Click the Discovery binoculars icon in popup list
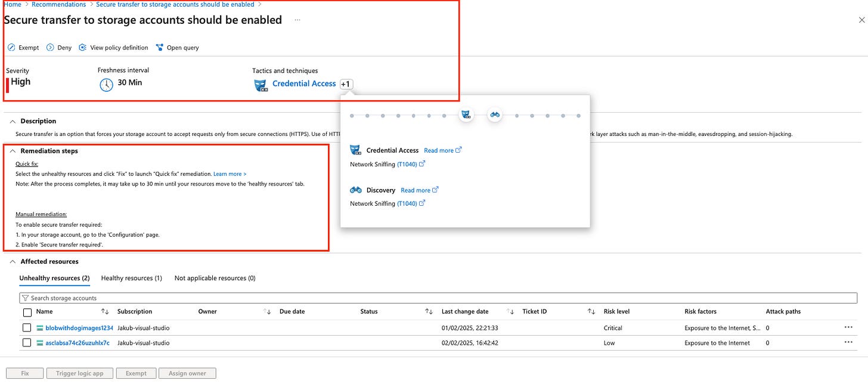 (x=356, y=190)
